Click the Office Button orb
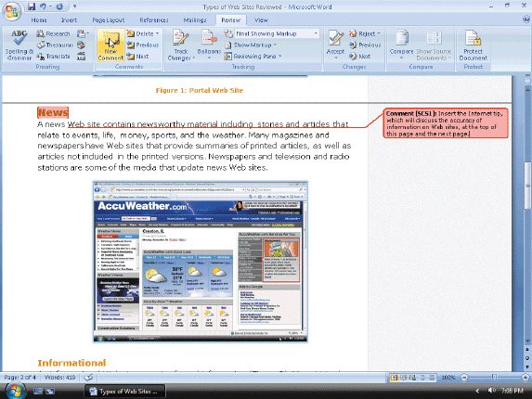The width and height of the screenshot is (532, 399). pyautogui.click(x=11, y=11)
